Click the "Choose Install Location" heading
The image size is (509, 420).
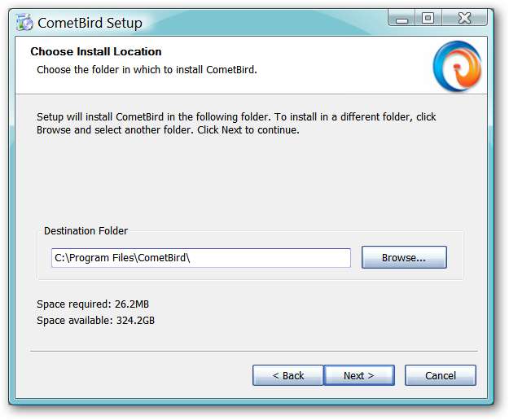[x=96, y=52]
